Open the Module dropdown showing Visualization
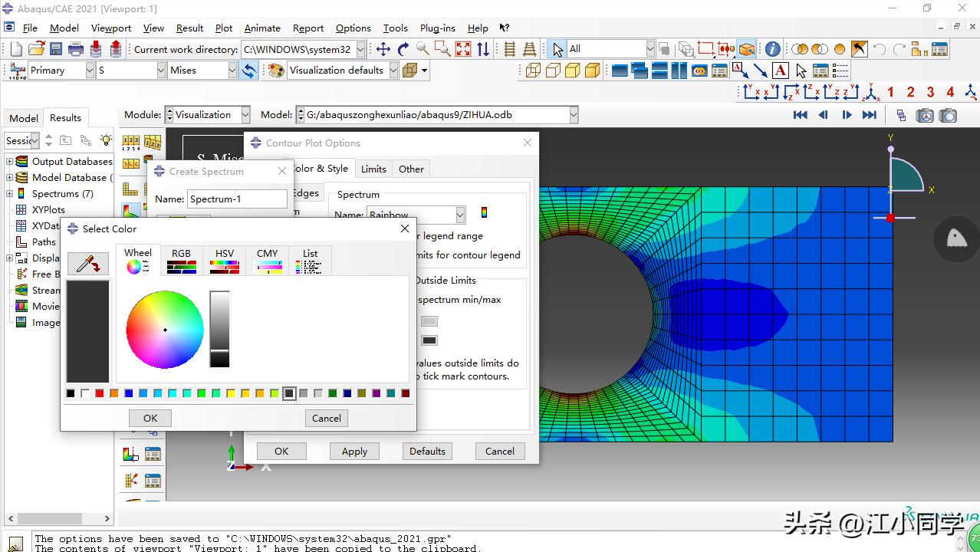980x552 pixels. point(245,115)
